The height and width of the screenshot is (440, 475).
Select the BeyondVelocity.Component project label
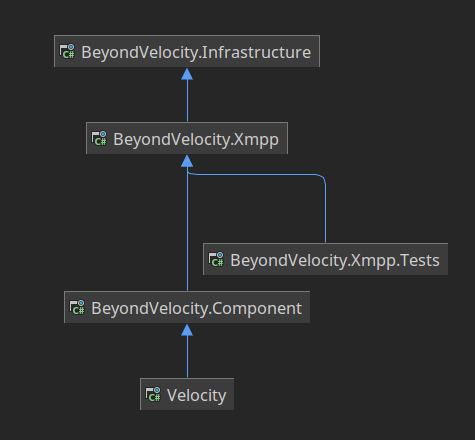click(x=197, y=308)
